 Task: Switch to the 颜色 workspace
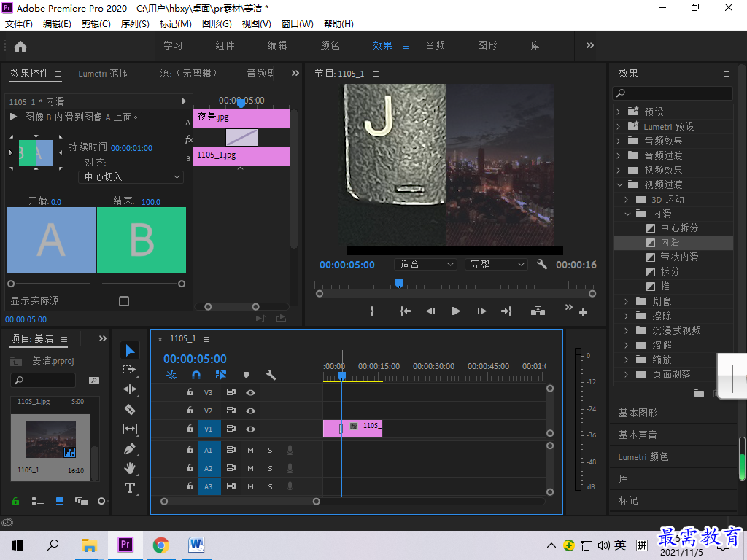coord(330,46)
